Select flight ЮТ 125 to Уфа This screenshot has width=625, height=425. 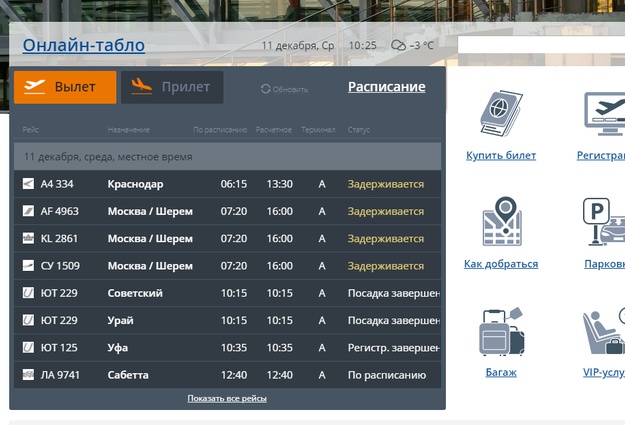tap(227, 348)
